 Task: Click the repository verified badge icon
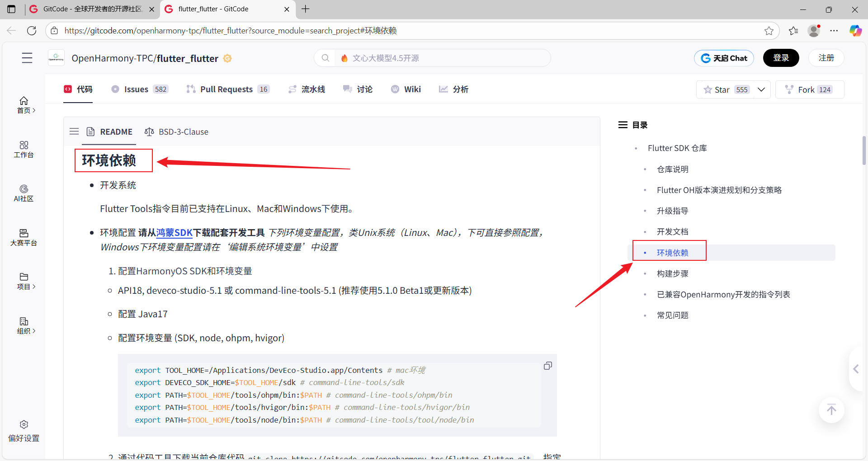[228, 58]
